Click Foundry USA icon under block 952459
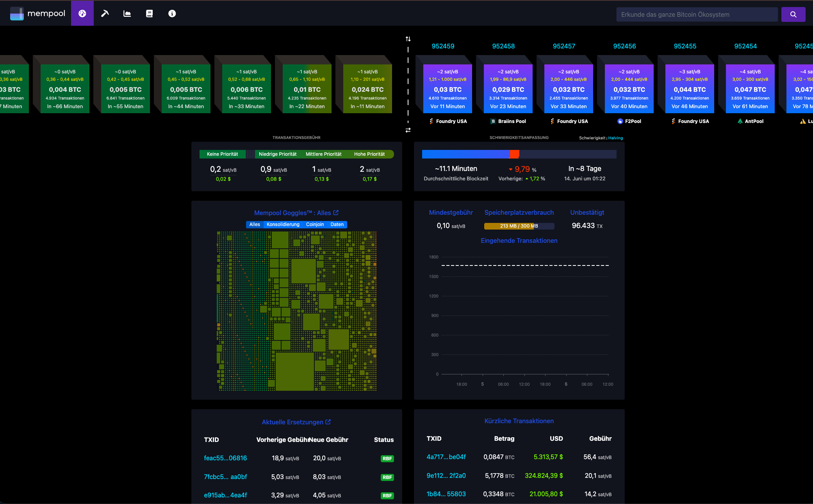The image size is (813, 504). [431, 121]
